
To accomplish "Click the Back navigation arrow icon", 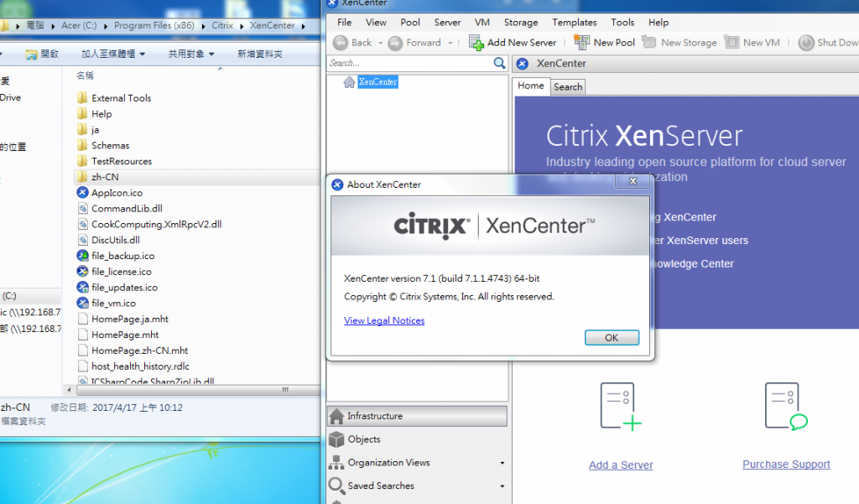I will (x=341, y=43).
